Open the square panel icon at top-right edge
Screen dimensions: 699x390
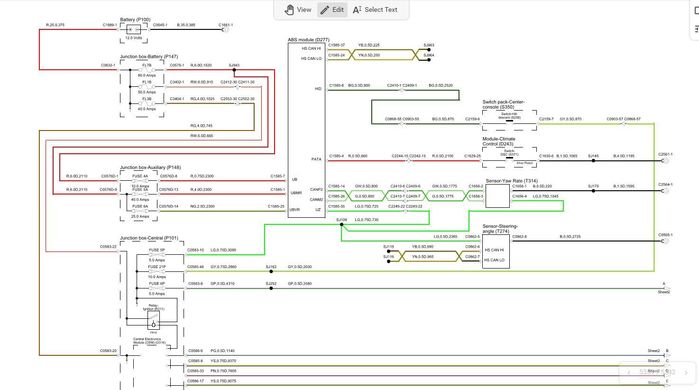pos(696,11)
